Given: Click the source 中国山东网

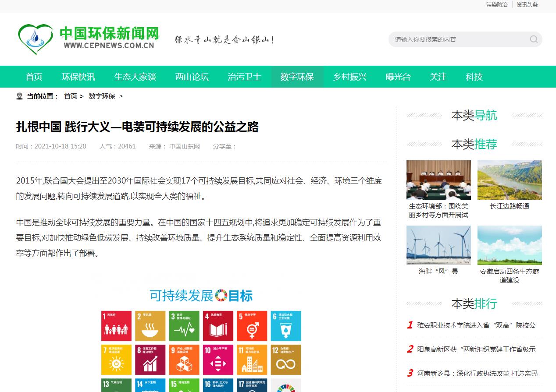Looking at the screenshot, I should 185,146.
